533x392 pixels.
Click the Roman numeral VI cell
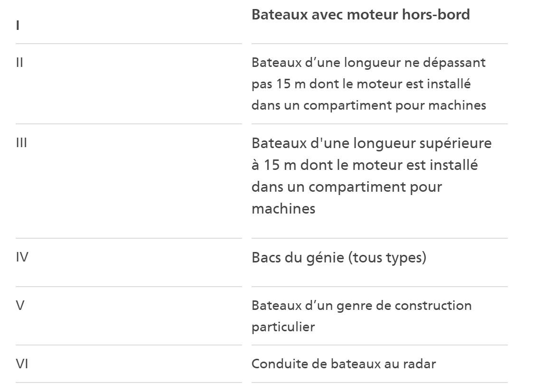(x=22, y=364)
